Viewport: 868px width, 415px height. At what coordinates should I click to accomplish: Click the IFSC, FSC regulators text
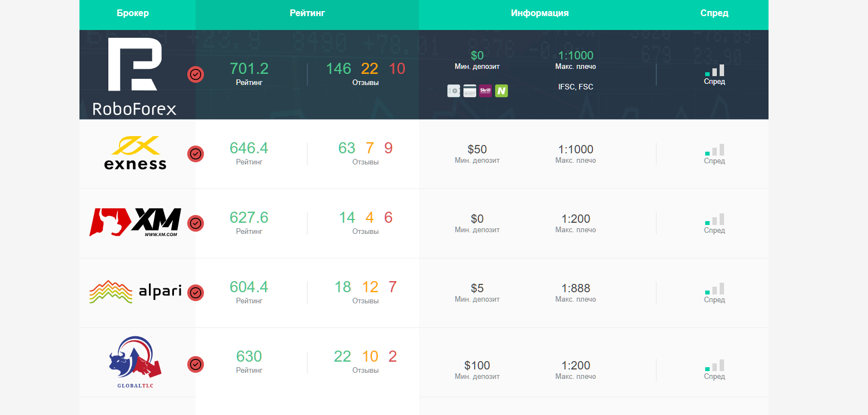click(x=576, y=87)
